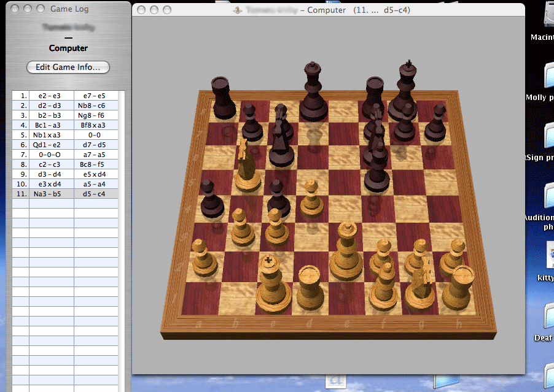Click the black rook on f8
This screenshot has height=392, width=554.
pyautogui.click(x=375, y=96)
